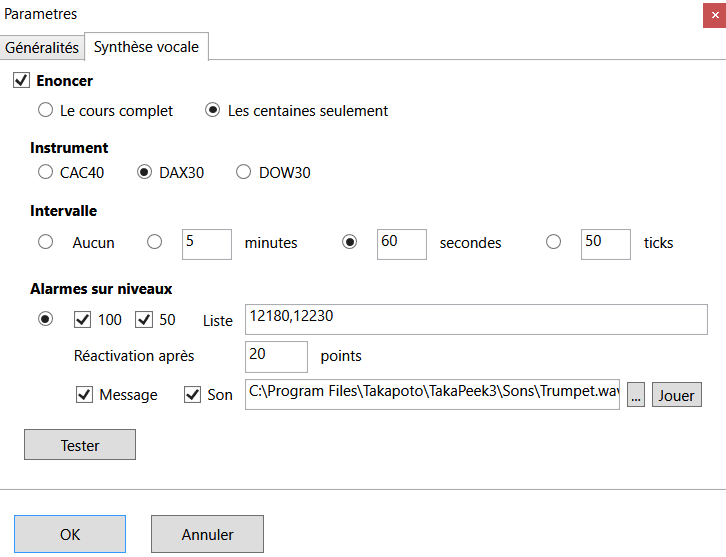Click the Liste levels text field
726x557 pixels.
pos(476,319)
